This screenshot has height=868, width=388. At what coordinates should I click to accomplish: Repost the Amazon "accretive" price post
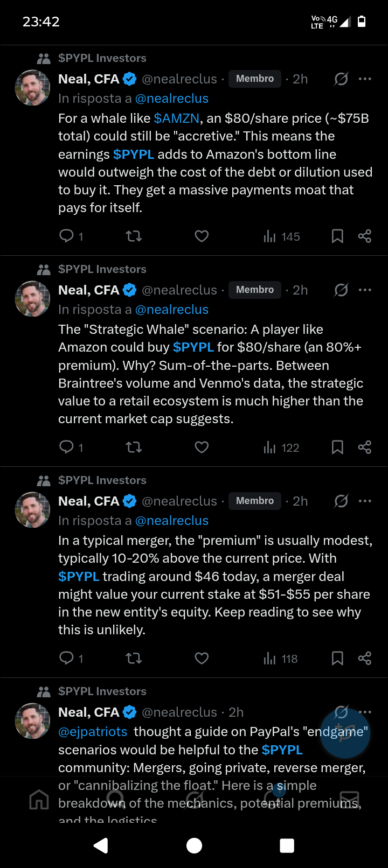pyautogui.click(x=134, y=236)
